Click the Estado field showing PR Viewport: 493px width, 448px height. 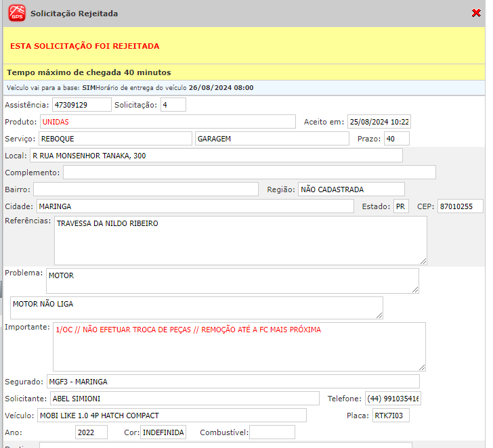[x=401, y=206]
